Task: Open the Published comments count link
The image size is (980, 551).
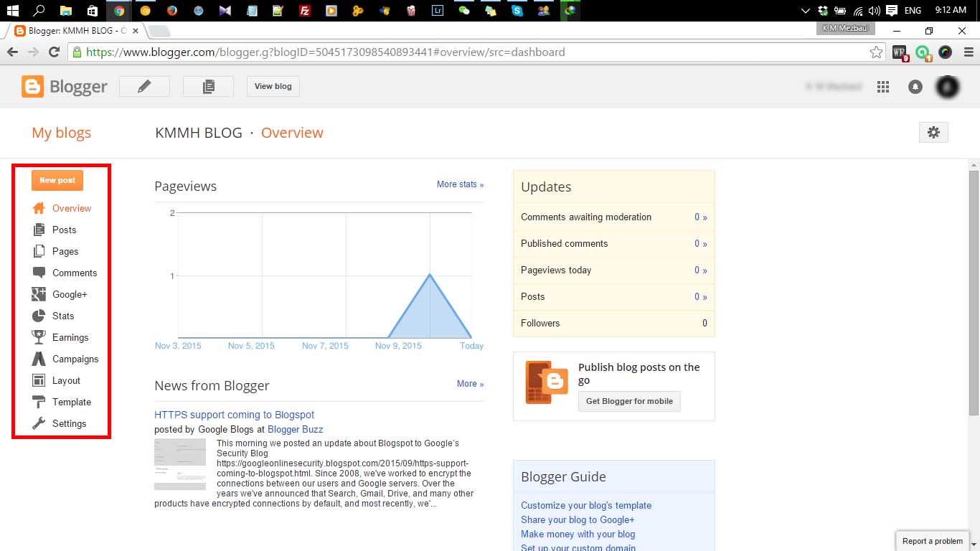Action: 700,243
